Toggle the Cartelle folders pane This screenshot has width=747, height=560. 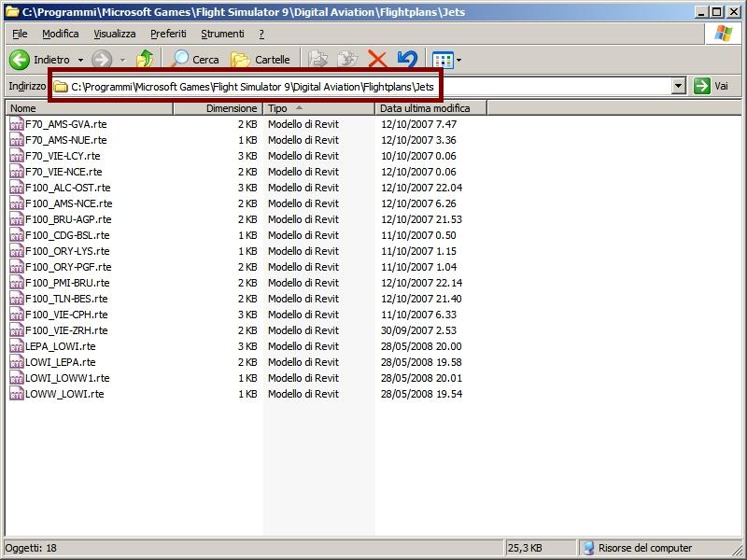[261, 60]
